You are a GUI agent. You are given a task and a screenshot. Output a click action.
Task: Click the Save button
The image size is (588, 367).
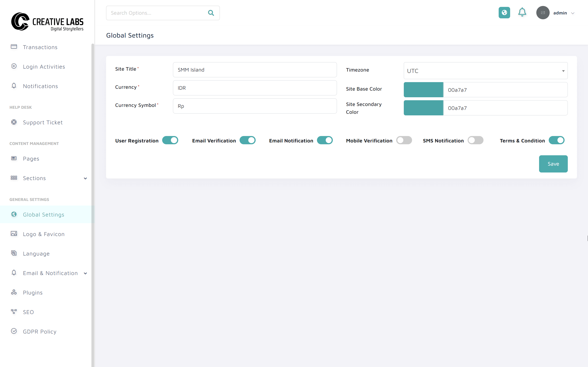[x=553, y=164]
